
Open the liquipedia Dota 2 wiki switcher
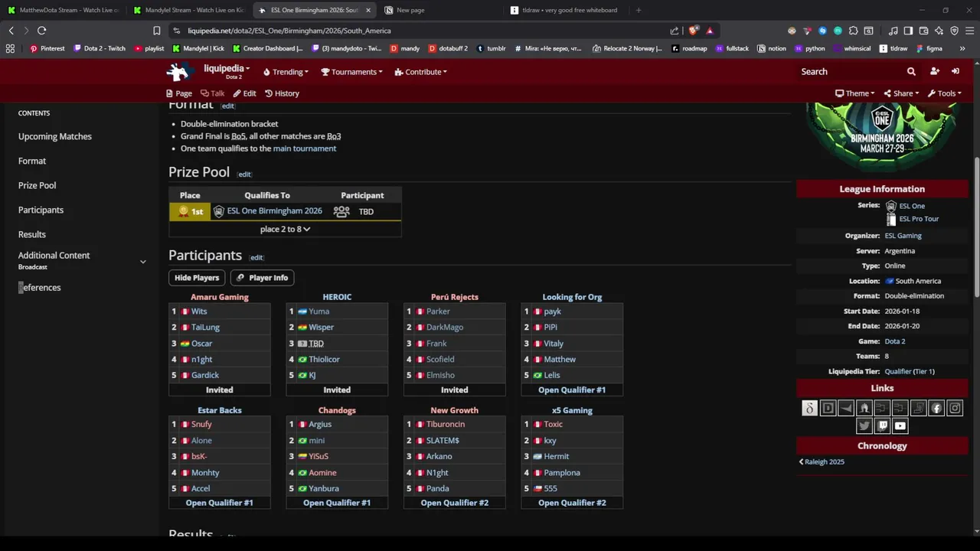227,71
